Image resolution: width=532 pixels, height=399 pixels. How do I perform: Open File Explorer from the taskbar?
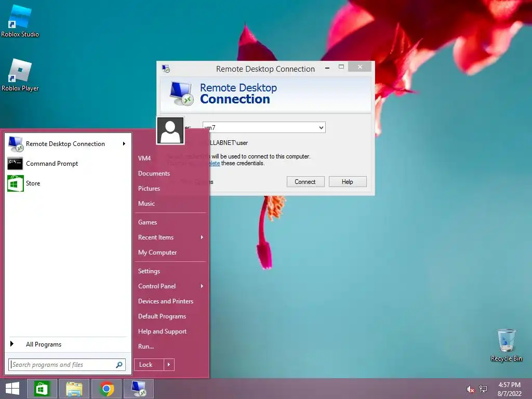click(74, 389)
